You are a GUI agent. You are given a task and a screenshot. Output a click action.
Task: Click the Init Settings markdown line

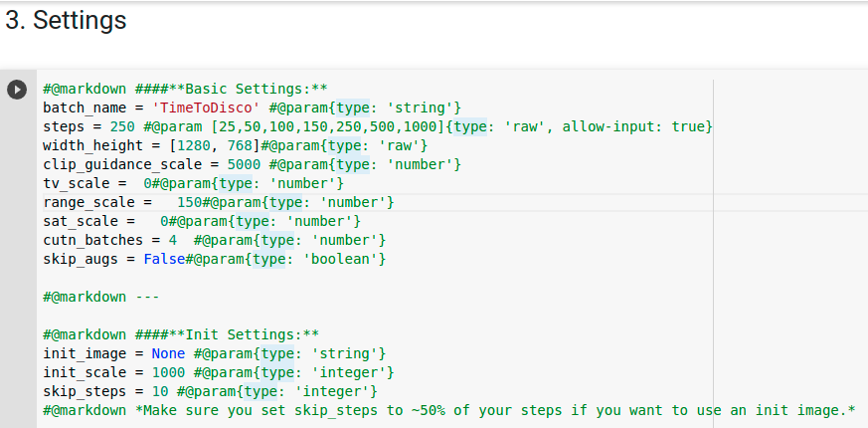181,334
